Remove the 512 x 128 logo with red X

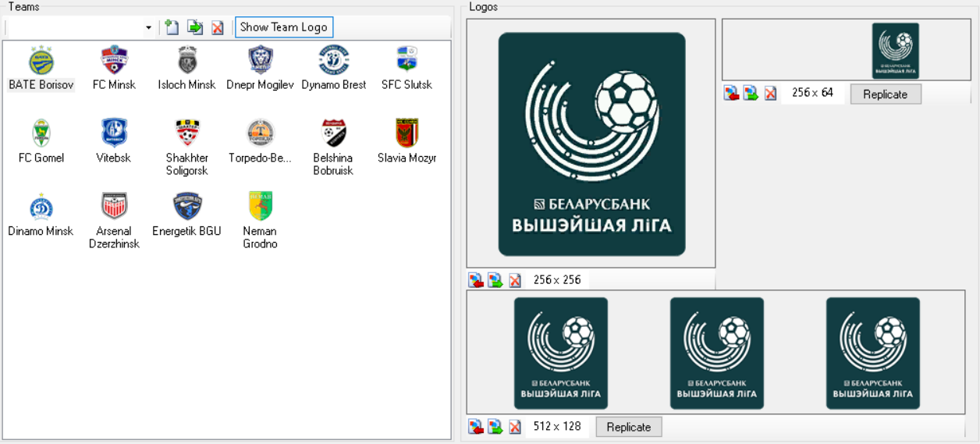515,427
